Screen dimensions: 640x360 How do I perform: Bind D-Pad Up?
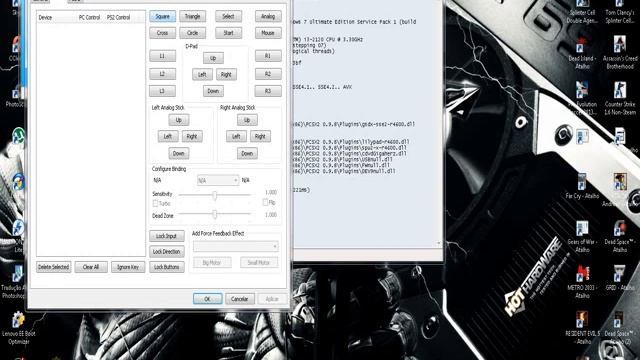[x=213, y=58]
